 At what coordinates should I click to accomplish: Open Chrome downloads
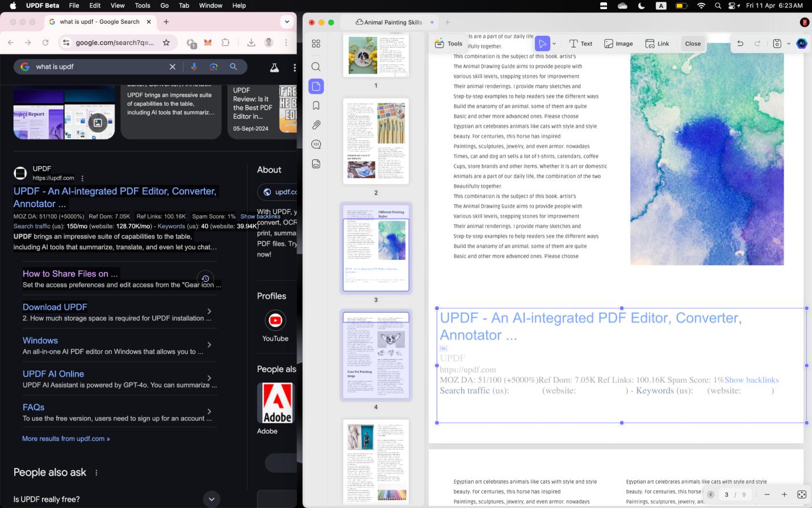tap(251, 43)
